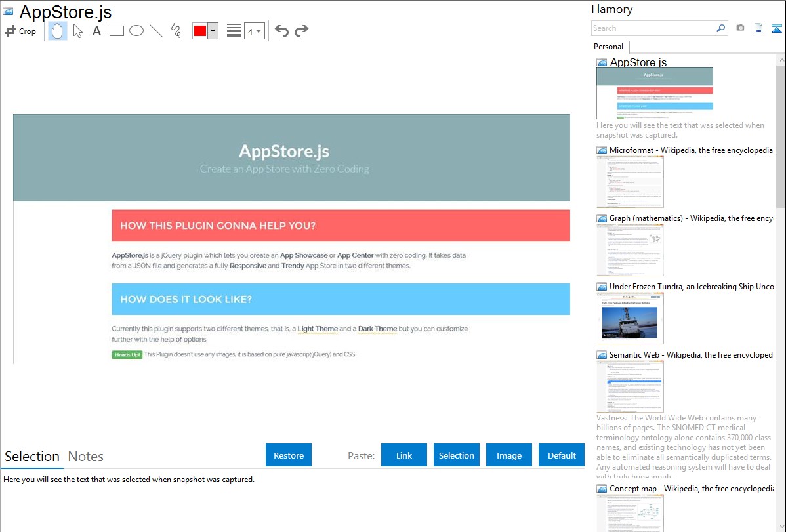Click the Paste Selection button
Screen dimensions: 786x532
coord(456,455)
